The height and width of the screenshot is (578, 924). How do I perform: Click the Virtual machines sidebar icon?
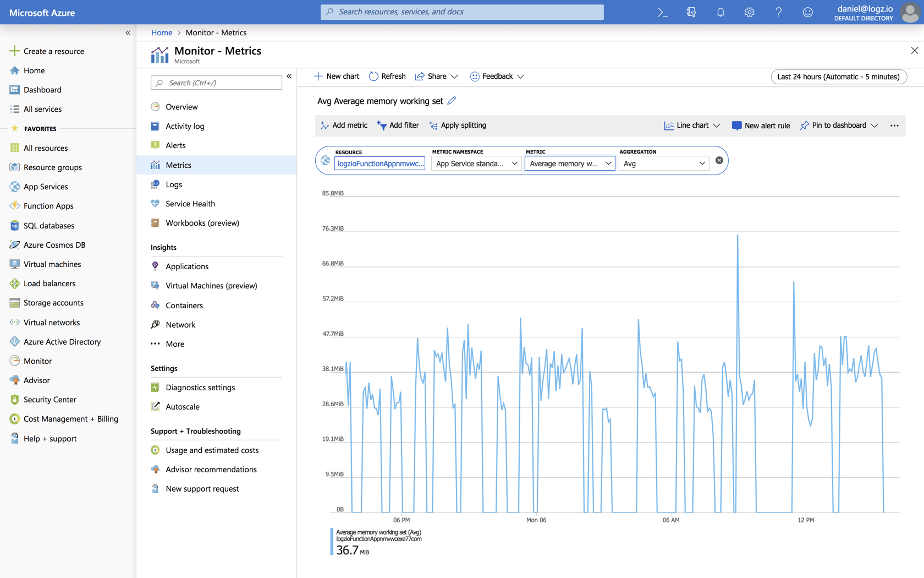15,264
